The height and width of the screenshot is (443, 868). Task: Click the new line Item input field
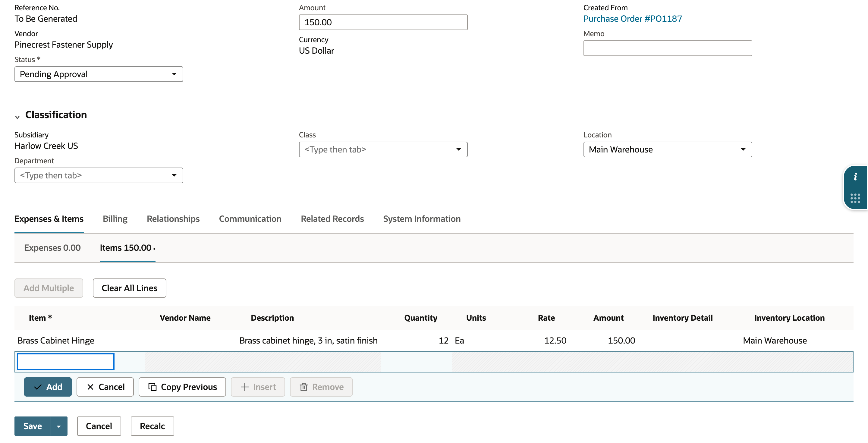[x=66, y=361]
